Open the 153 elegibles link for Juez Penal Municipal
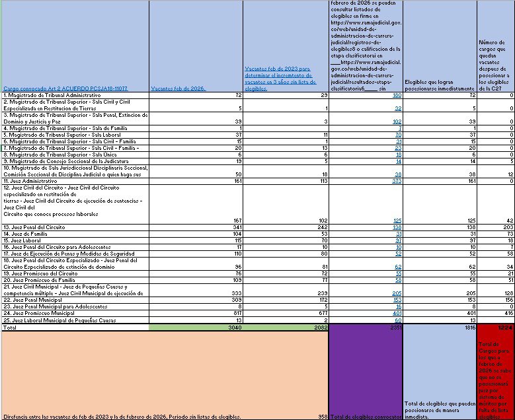 [x=397, y=300]
